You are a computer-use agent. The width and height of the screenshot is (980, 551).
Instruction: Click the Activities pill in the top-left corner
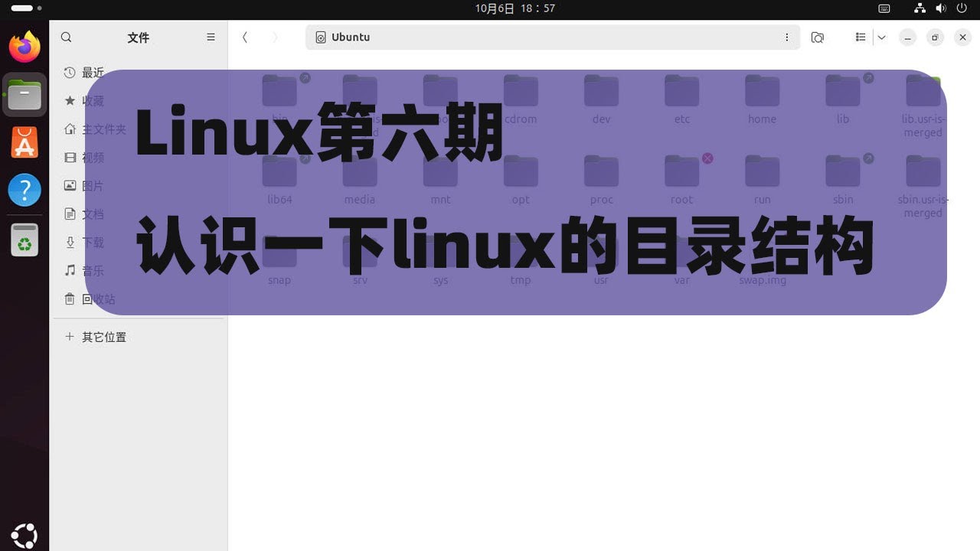pyautogui.click(x=25, y=8)
